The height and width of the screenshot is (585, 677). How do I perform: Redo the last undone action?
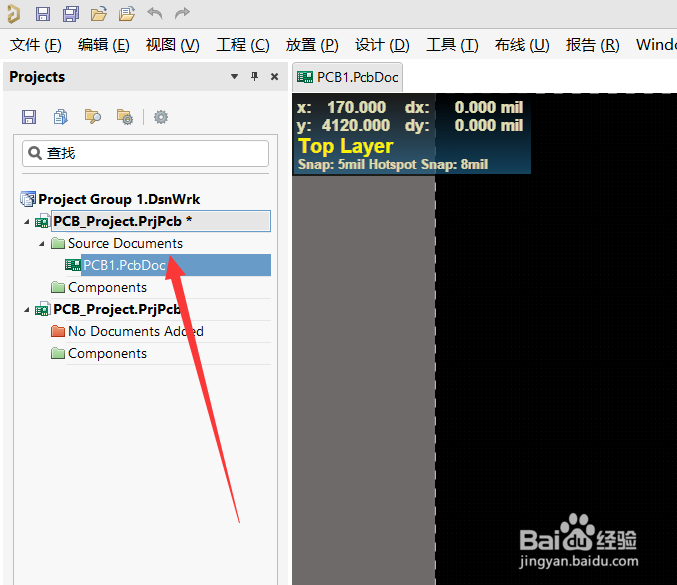pyautogui.click(x=182, y=13)
